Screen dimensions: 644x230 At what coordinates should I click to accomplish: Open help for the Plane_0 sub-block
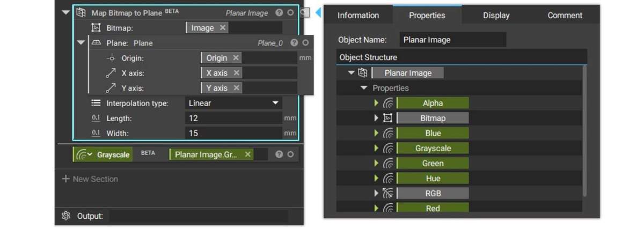(x=294, y=43)
